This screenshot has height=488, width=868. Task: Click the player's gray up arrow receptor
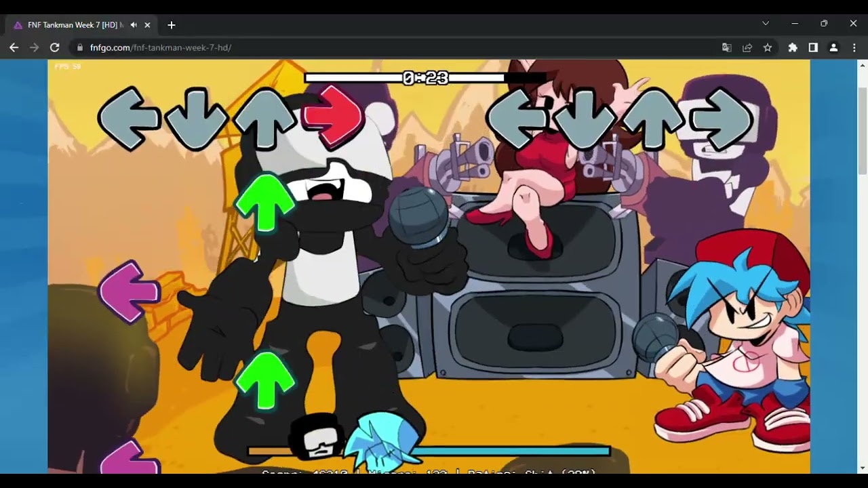(654, 119)
